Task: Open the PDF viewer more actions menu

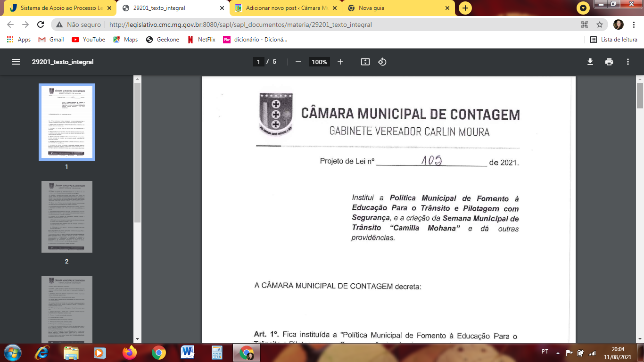Action: [x=628, y=62]
